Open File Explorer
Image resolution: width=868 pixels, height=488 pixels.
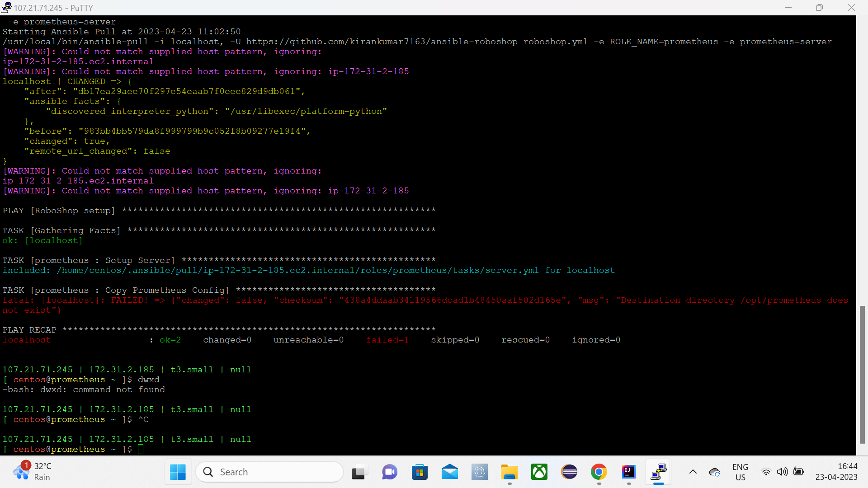509,472
